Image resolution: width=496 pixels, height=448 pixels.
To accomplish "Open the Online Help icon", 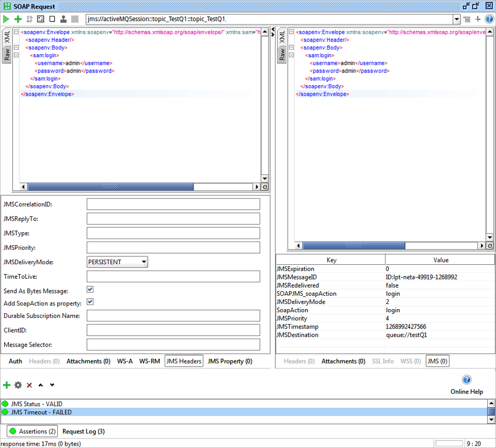I will [x=466, y=380].
